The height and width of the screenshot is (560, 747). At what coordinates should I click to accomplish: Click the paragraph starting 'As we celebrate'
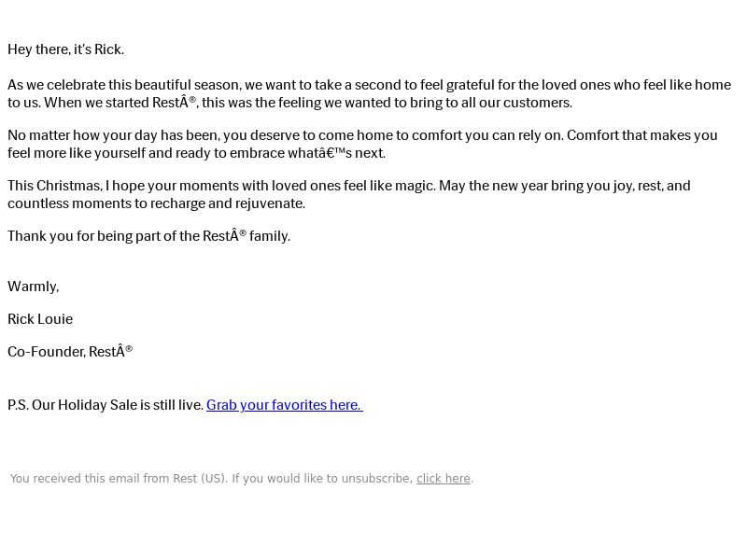pos(369,93)
